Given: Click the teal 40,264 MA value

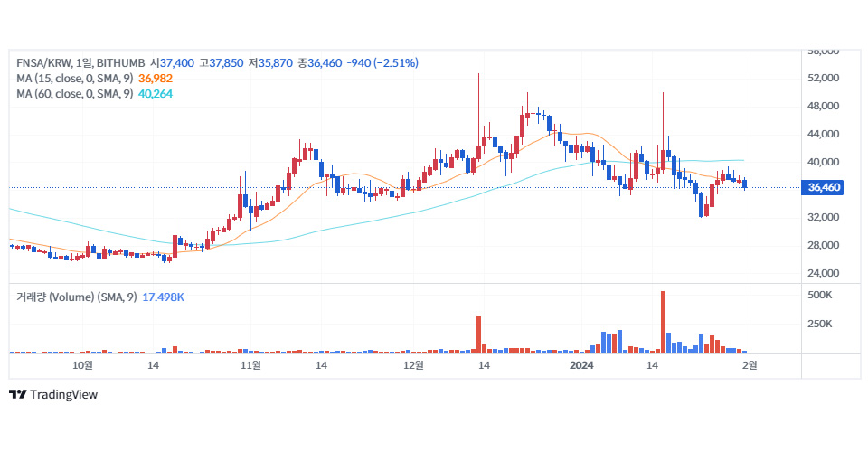Looking at the screenshot, I should click(x=156, y=94).
